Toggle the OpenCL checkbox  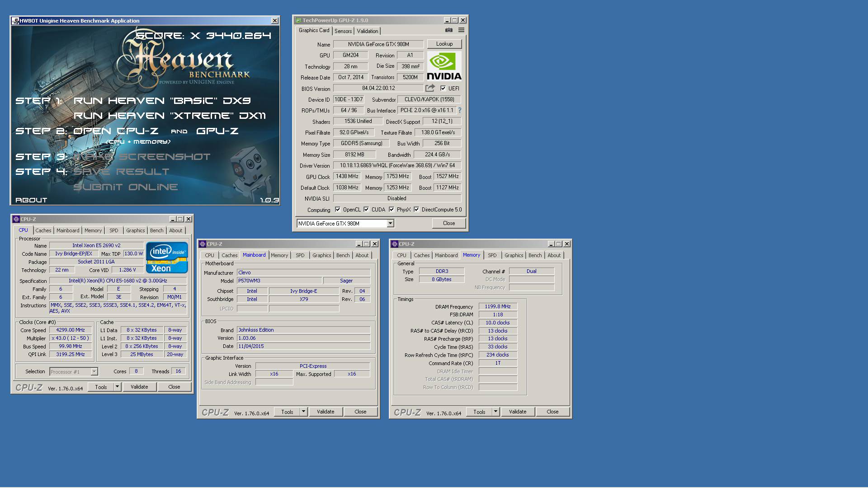[x=338, y=210]
